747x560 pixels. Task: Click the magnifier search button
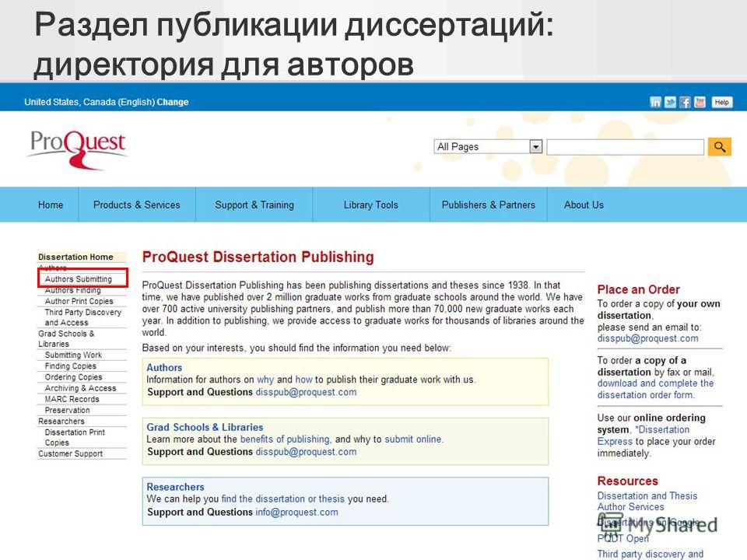[719, 147]
